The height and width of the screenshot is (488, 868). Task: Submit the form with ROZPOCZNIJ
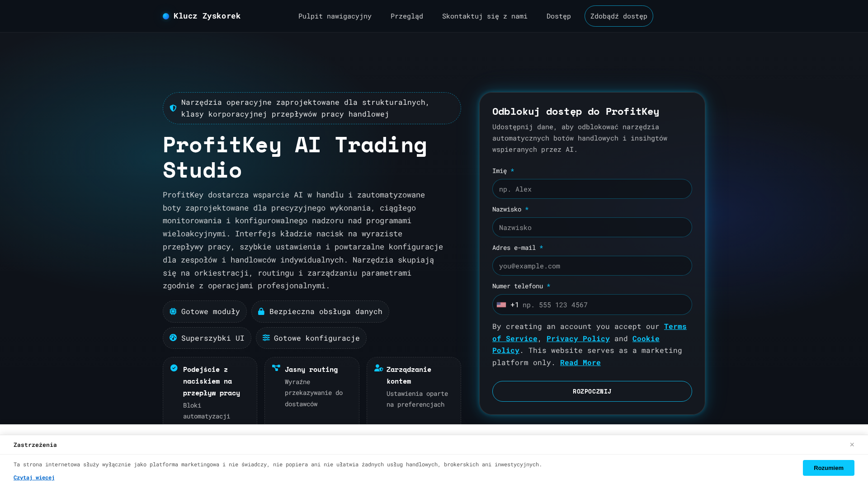click(592, 391)
